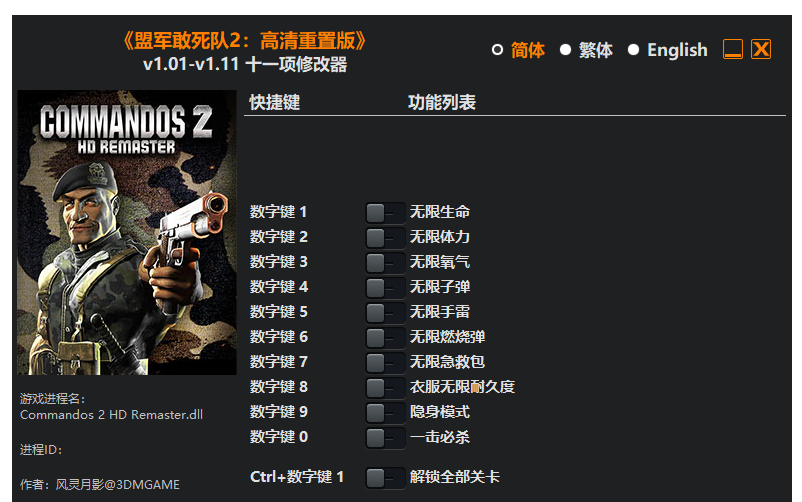Click the Commandos 2 cover image
Viewport: 802px width, 502px height.
click(127, 233)
